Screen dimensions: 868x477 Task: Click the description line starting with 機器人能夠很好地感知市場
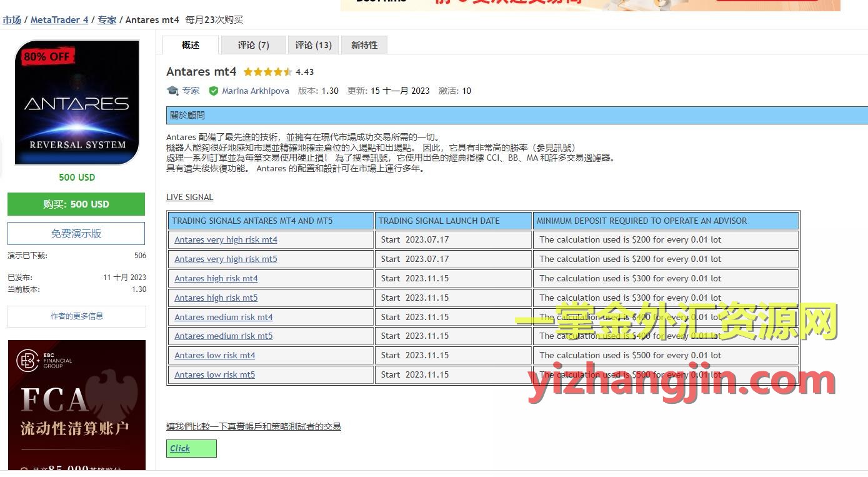pos(371,148)
